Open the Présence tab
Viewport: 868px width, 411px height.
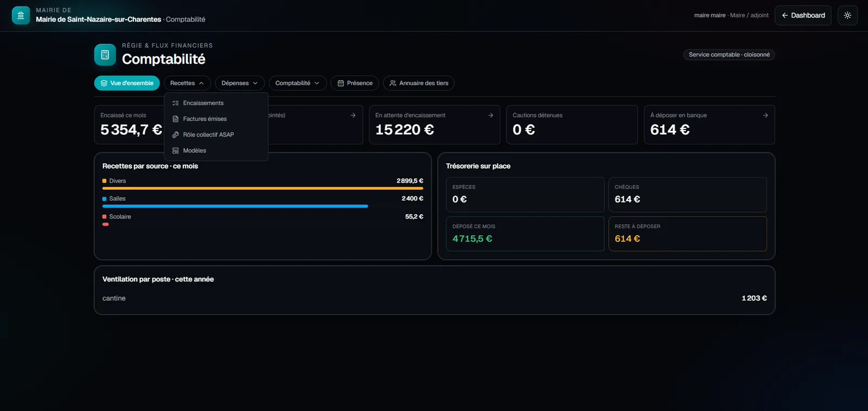pos(355,83)
